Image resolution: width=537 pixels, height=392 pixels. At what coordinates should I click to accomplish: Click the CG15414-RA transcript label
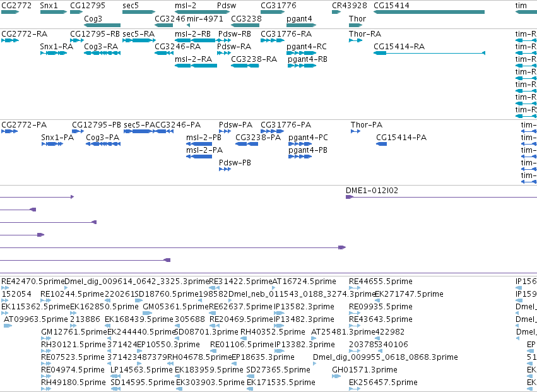click(x=399, y=47)
